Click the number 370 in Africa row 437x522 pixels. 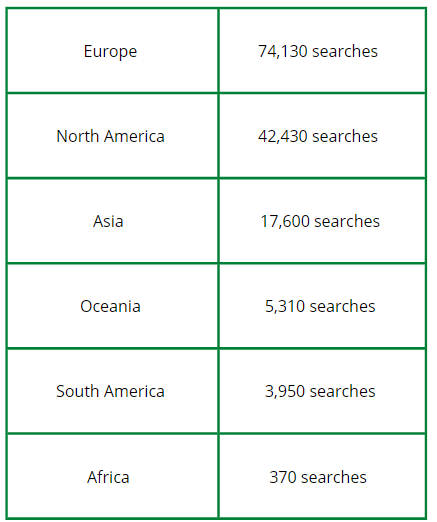click(x=283, y=477)
